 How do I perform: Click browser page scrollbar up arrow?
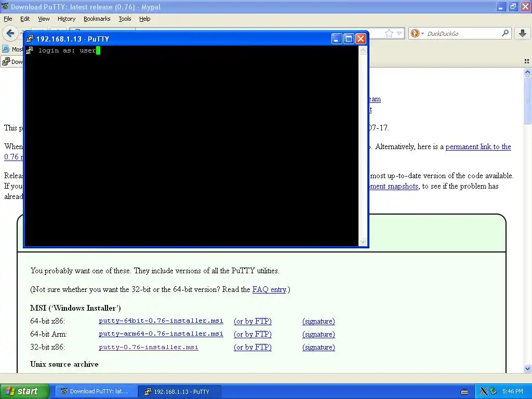[x=527, y=72]
